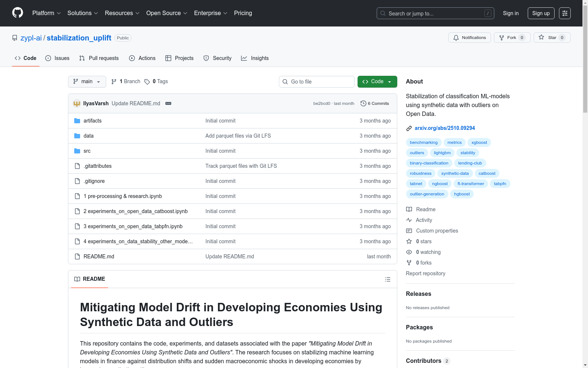
Task: Expand the green Code clone dropdown
Action: pos(377,82)
